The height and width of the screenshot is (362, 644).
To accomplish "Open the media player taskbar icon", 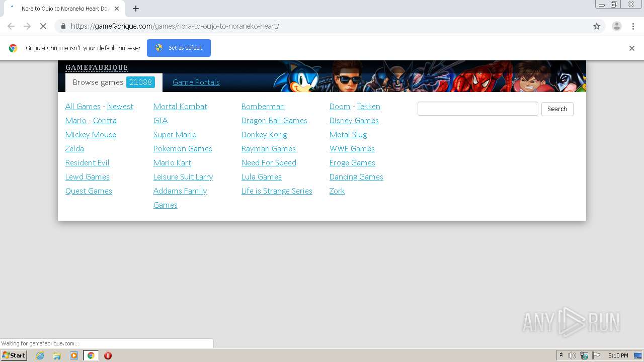I will click(74, 355).
